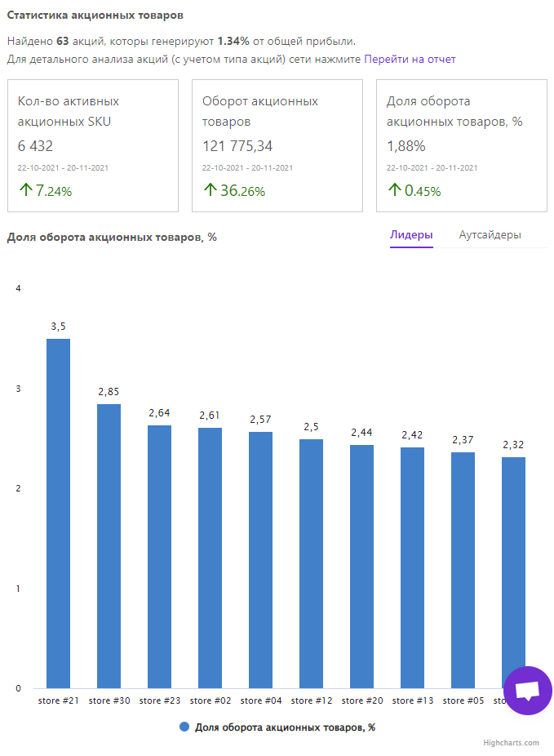Click the Оборот акционных товаров card
The height and width of the screenshot is (756, 554).
[x=277, y=145]
